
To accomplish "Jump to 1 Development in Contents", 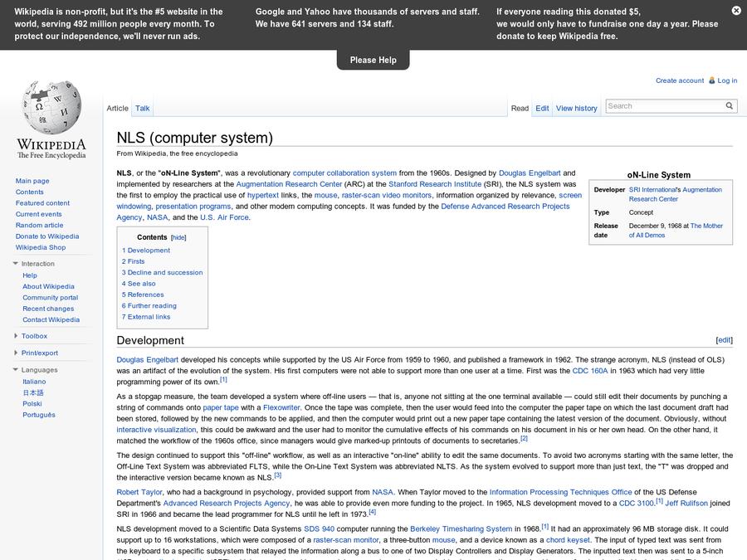I will [146, 250].
